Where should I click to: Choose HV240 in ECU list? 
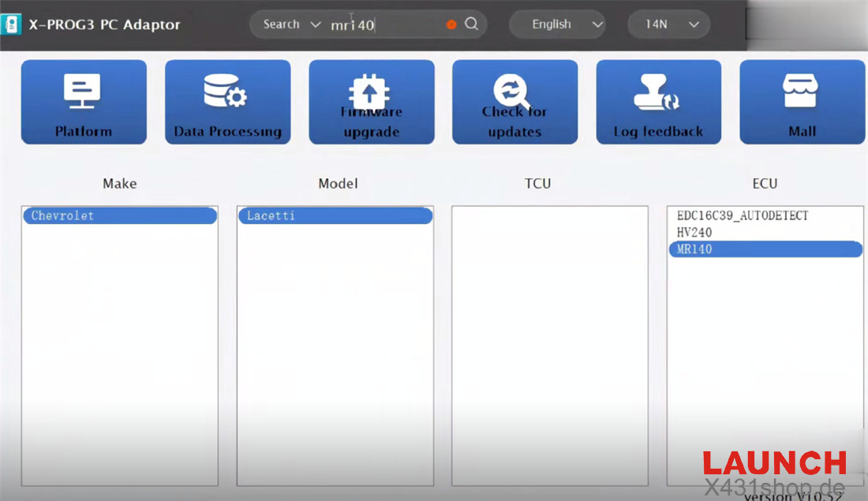[x=694, y=233]
